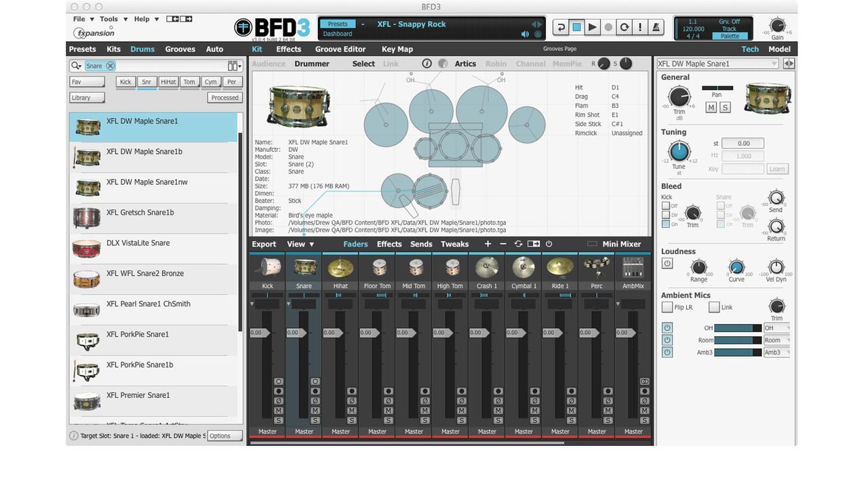Open the browser view layout dropdown
The height and width of the screenshot is (488, 868).
tap(235, 66)
